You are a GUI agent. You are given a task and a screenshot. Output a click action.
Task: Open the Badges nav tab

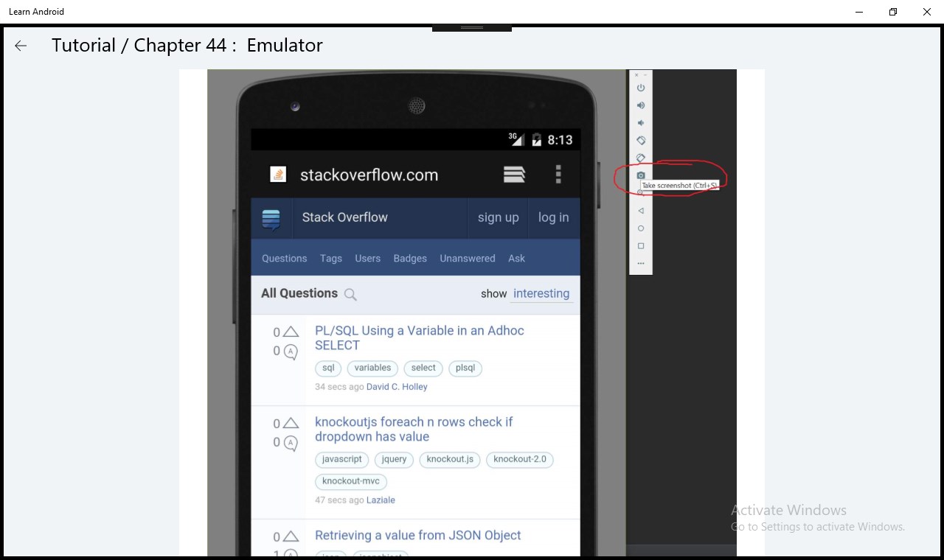[410, 259]
